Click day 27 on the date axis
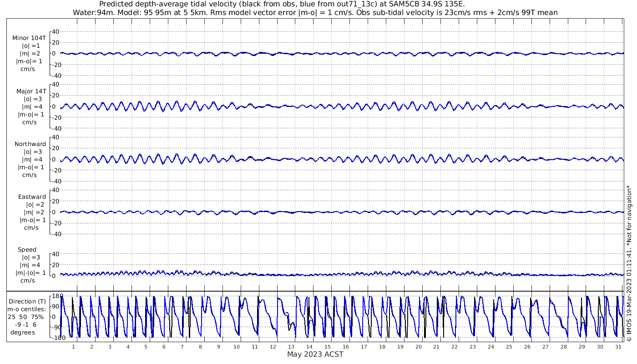637x364 pixels. click(546, 347)
